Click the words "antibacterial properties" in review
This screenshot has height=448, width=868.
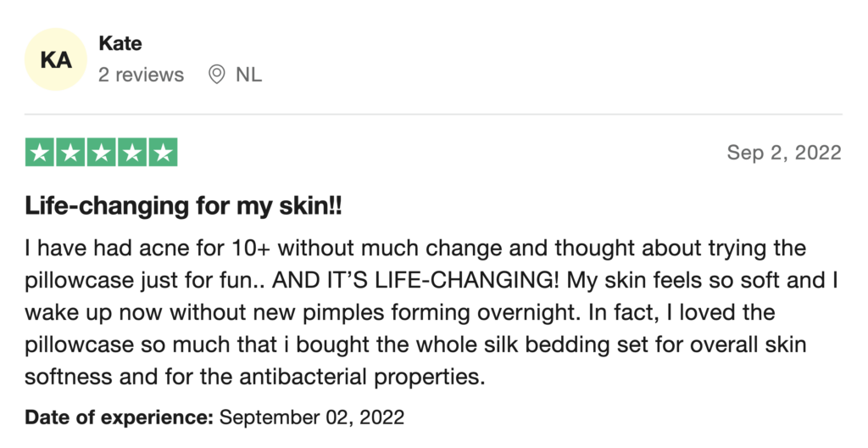362,377
